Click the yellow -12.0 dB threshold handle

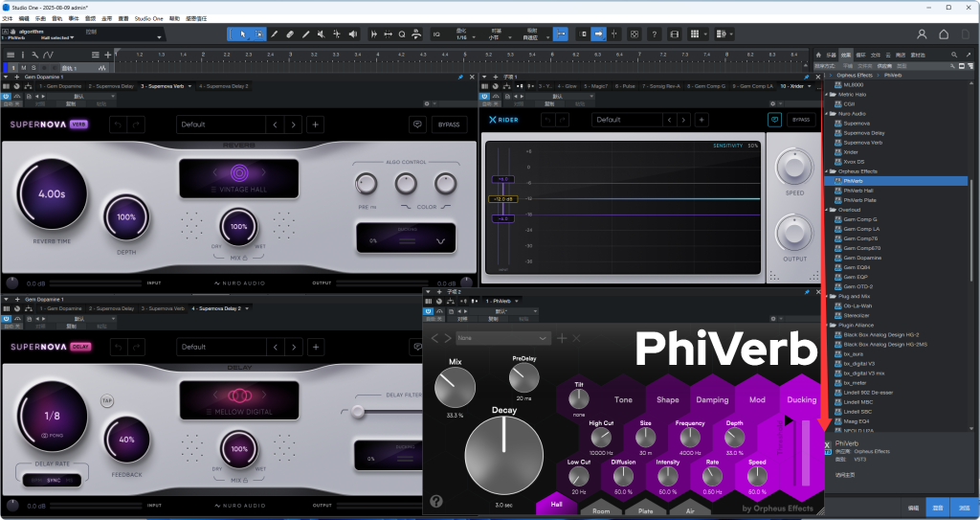tap(501, 199)
